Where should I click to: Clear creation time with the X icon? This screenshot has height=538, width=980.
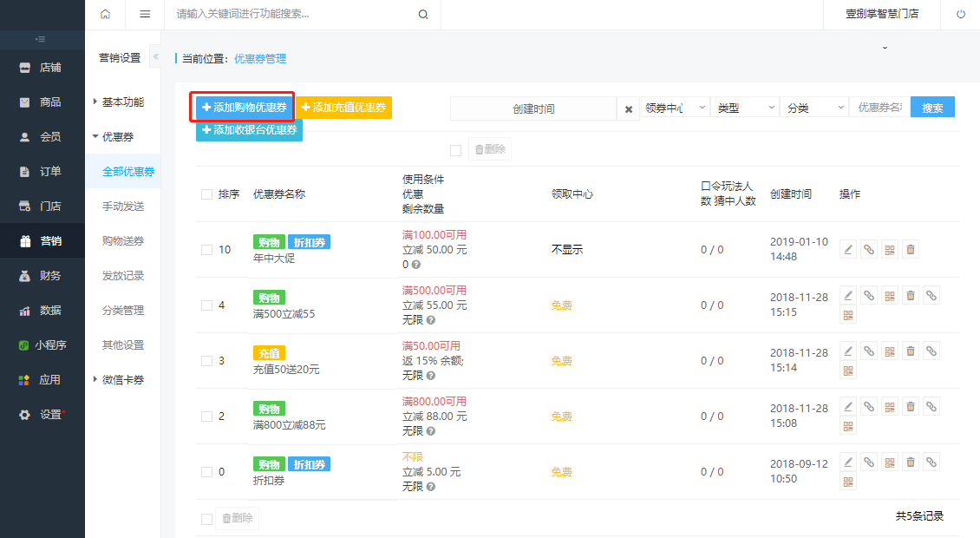[629, 108]
